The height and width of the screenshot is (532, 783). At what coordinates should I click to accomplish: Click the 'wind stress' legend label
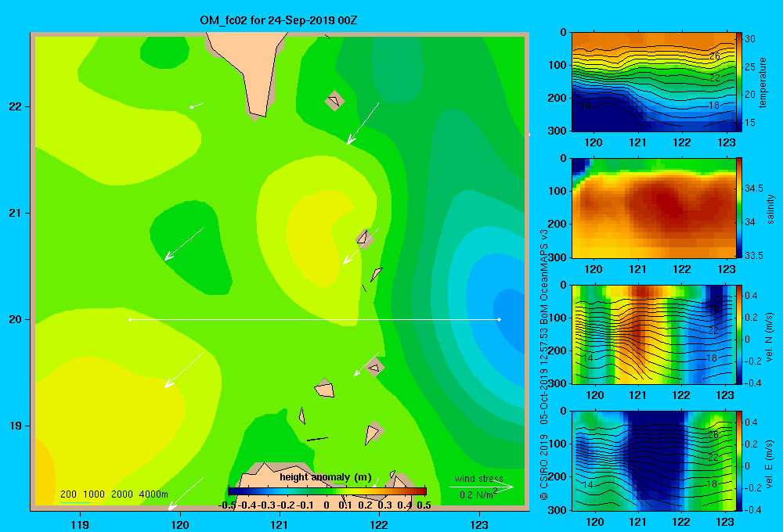[x=479, y=479]
